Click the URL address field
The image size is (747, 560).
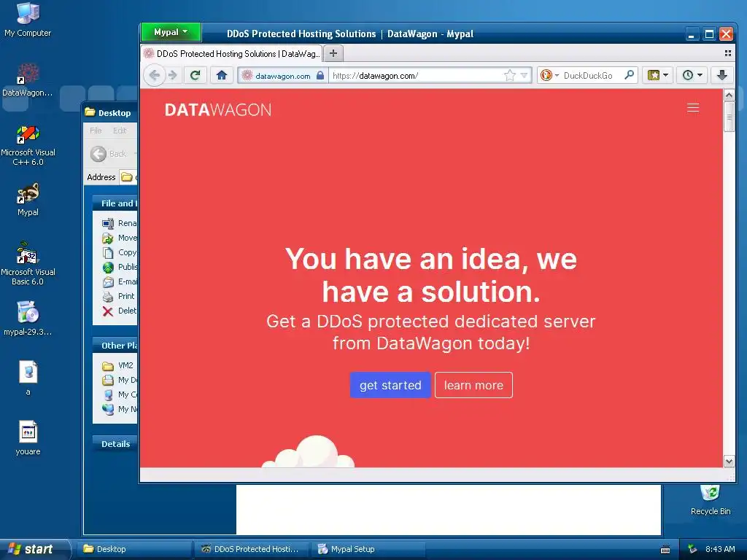pos(414,75)
